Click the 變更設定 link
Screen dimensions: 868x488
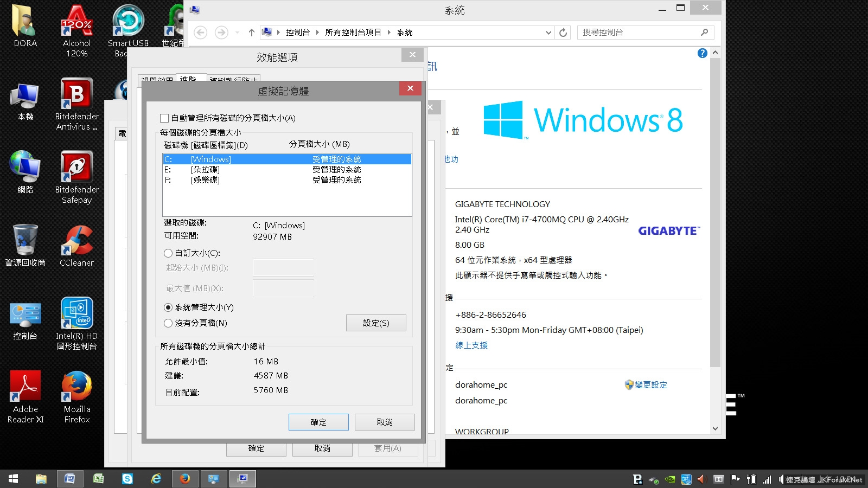[650, 385]
